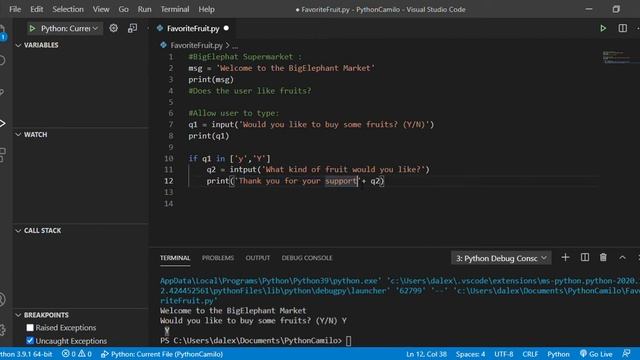Expand the breadcrumb ellipsis after FavoriteFruit.py

click(x=235, y=46)
